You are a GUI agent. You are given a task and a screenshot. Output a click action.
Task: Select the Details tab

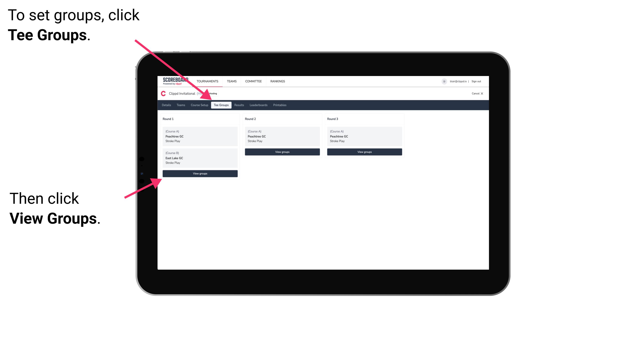pos(167,105)
